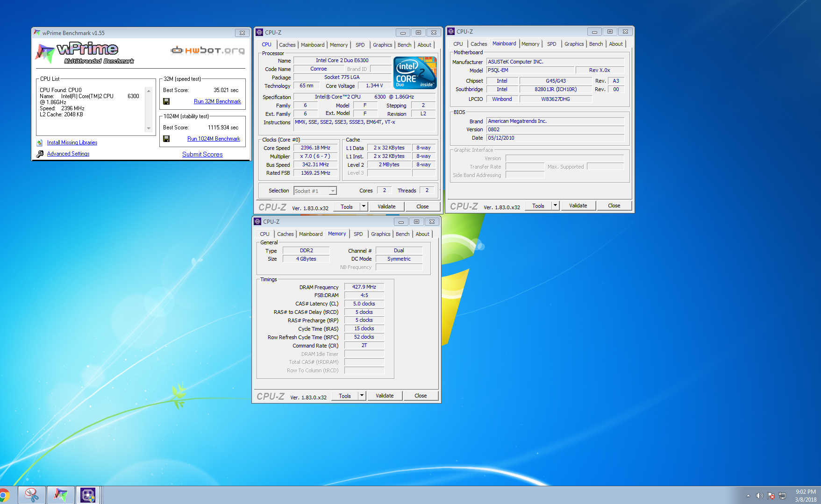
Task: Maximize the CPU-Z Memory window
Action: pyautogui.click(x=416, y=222)
